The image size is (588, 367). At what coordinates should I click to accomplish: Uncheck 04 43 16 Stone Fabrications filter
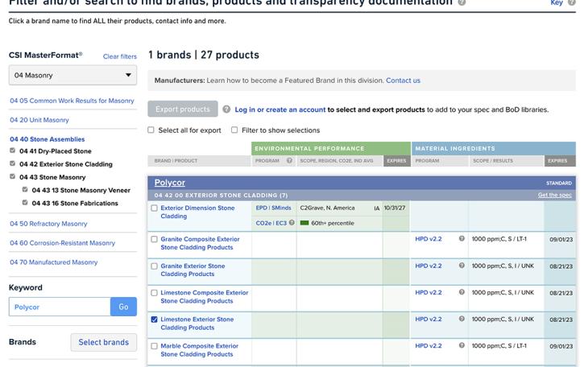tap(25, 203)
